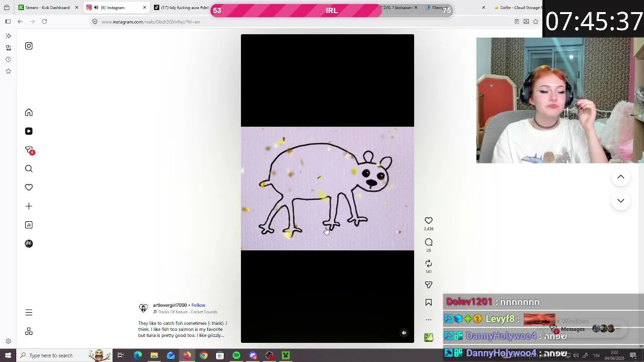
Task: Open browser side panel bookmarks star
Action: tap(8, 71)
